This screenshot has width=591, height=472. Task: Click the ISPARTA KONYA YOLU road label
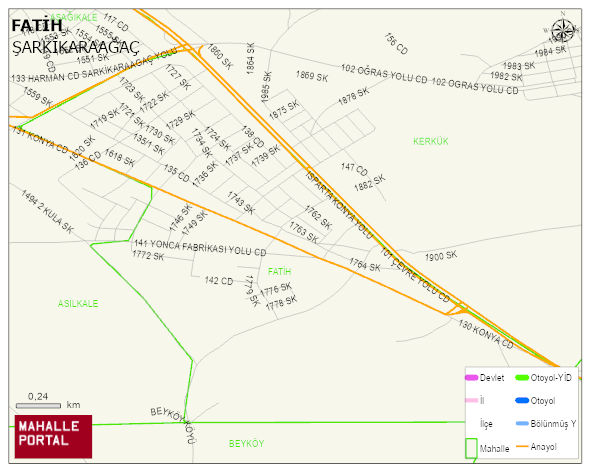[x=338, y=204]
